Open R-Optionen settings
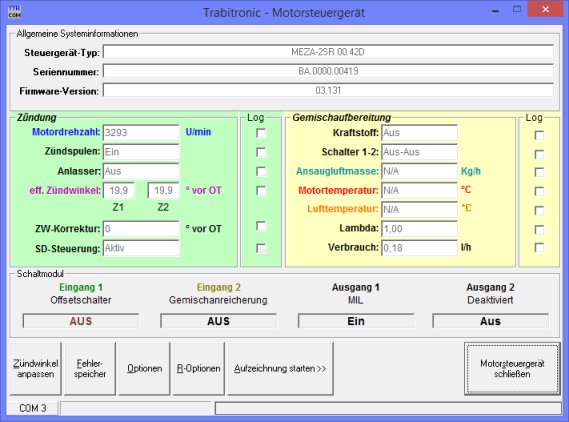The width and height of the screenshot is (569, 422). point(199,368)
